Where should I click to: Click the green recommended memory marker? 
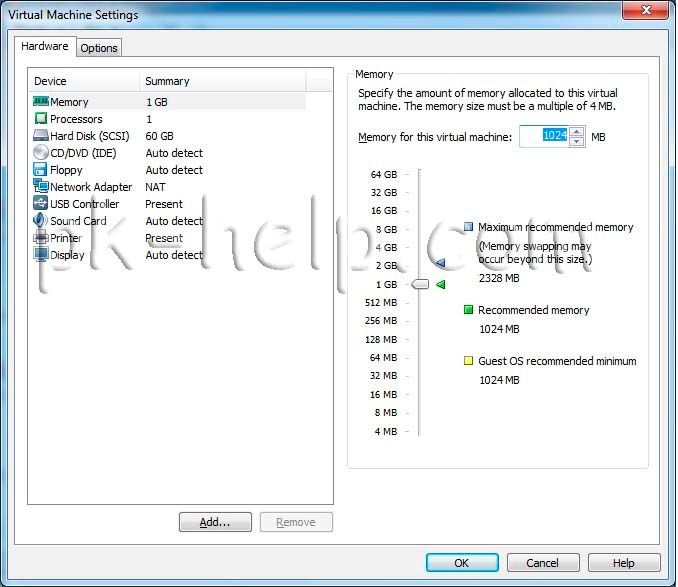[441, 284]
